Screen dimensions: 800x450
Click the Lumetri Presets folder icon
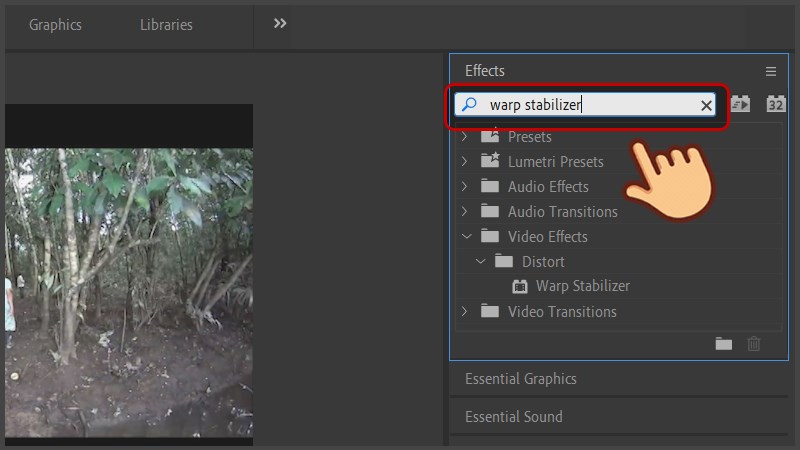490,161
